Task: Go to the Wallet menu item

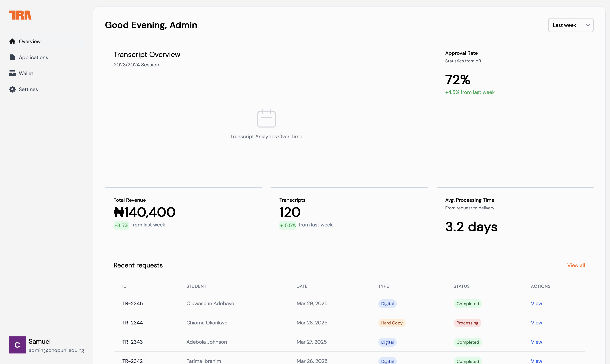Action: (x=26, y=73)
